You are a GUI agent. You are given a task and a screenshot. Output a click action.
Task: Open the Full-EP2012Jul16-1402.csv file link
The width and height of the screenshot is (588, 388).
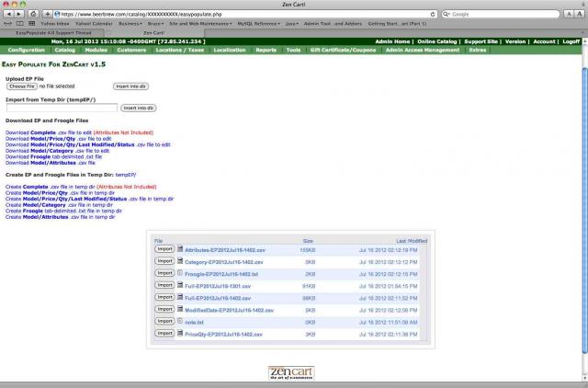point(218,298)
